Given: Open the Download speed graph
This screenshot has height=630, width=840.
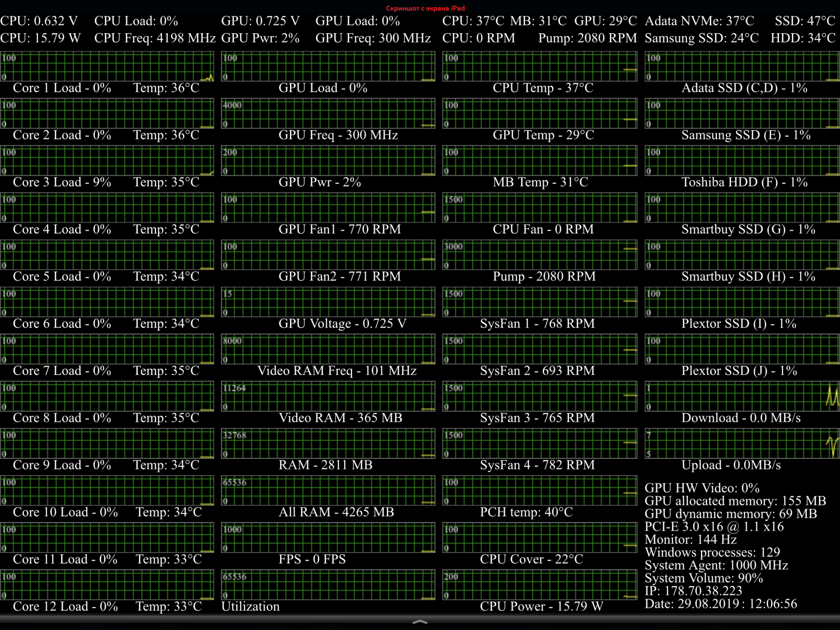Looking at the screenshot, I should pos(742,397).
